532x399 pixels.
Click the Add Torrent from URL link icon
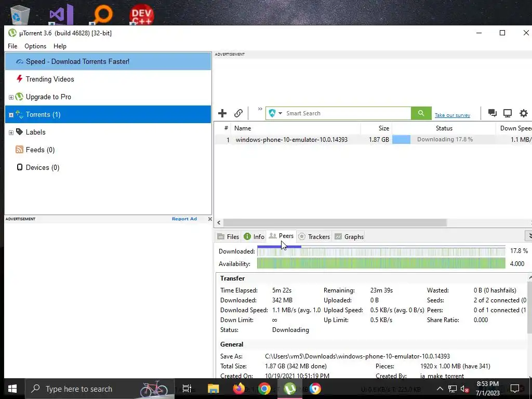238,113
